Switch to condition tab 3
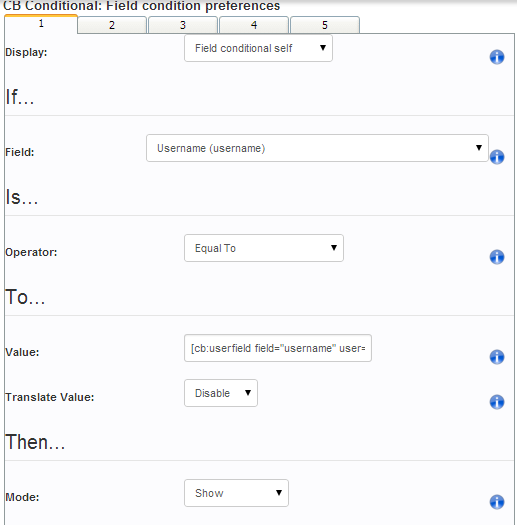The width and height of the screenshot is (517, 525). 183,25
